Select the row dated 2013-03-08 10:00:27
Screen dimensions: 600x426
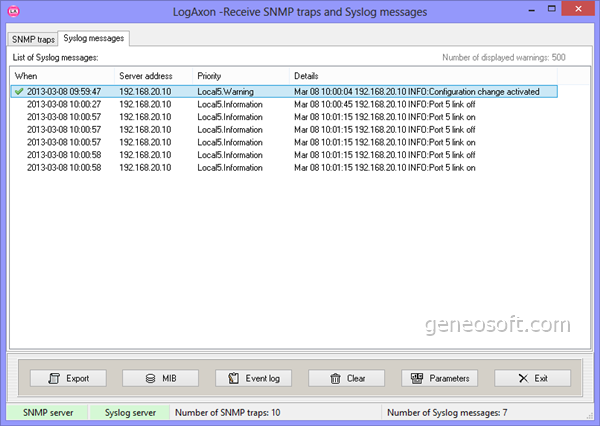(x=284, y=104)
